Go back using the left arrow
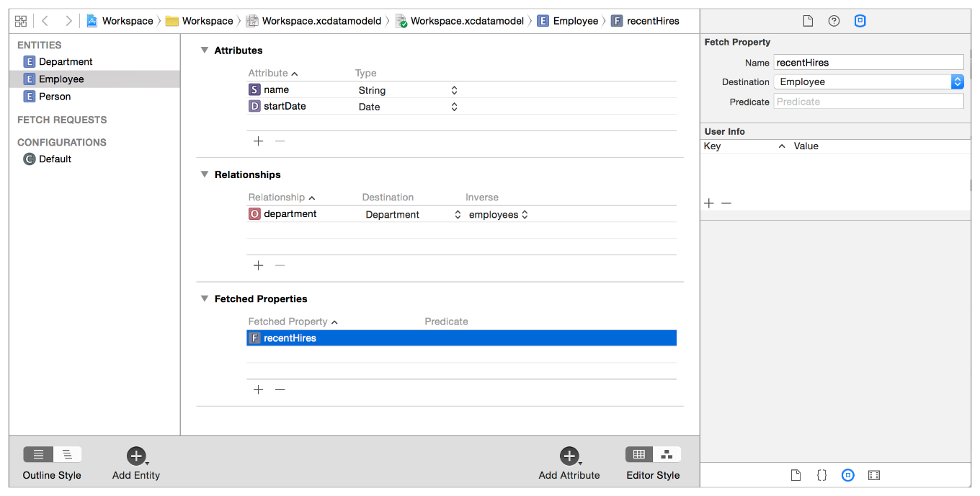The width and height of the screenshot is (980, 496). [x=45, y=21]
